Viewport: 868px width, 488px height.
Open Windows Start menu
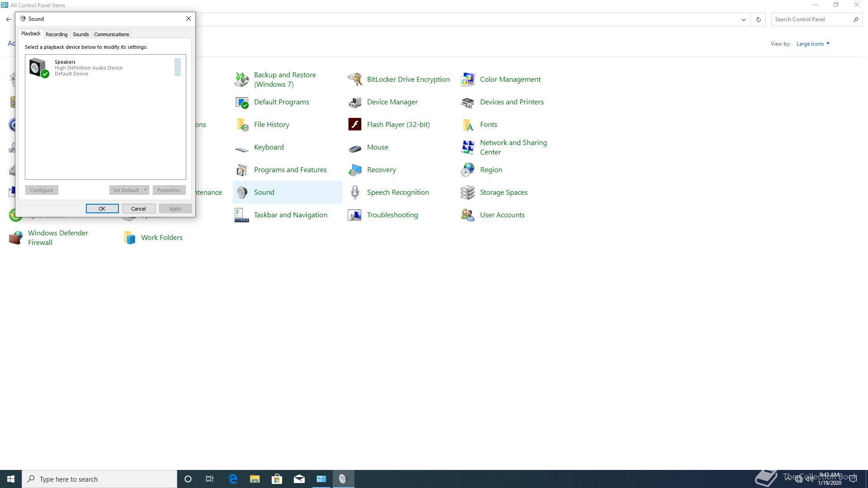point(11,479)
